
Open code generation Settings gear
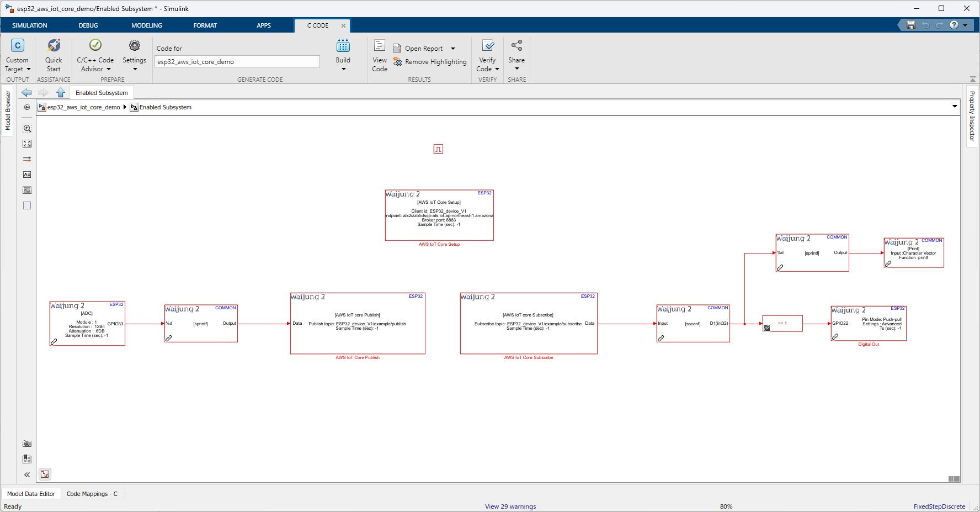point(134,45)
